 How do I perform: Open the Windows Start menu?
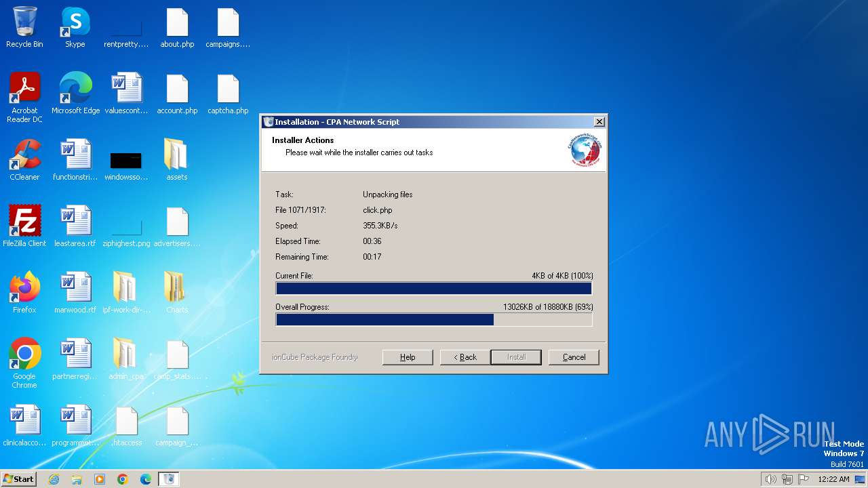(x=19, y=479)
